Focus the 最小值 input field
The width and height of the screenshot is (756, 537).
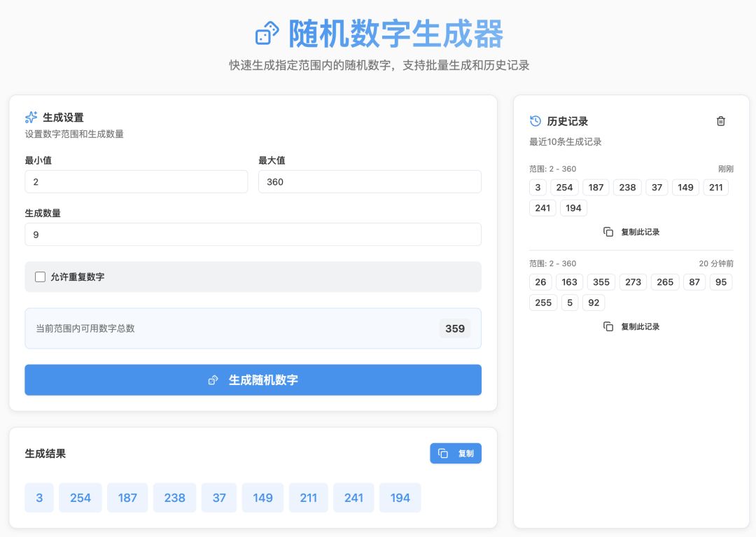point(136,182)
